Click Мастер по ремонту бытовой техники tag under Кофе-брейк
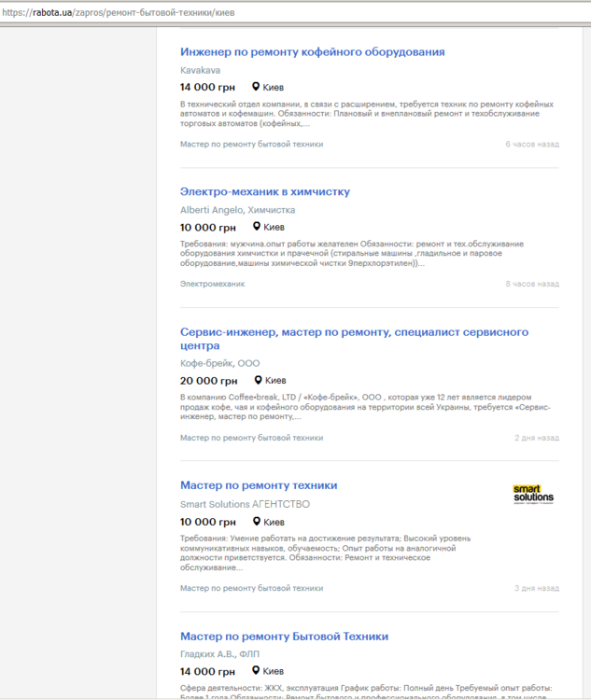 pyautogui.click(x=251, y=438)
